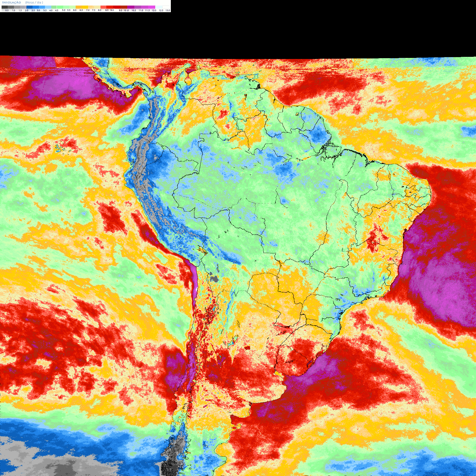Click the '7.0' legend value
The image size is (476, 476).
(x=88, y=10)
